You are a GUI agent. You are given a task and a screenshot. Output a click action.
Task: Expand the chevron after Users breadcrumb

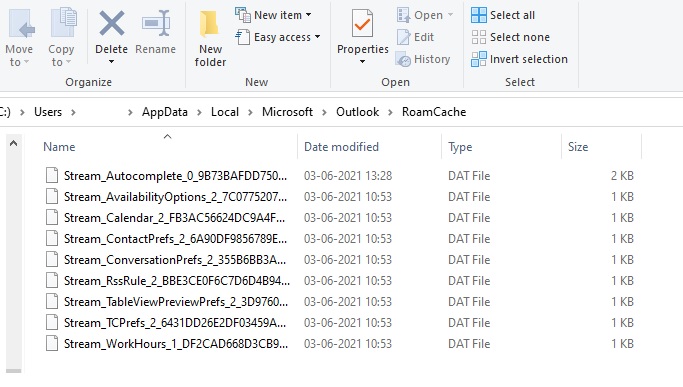(x=73, y=112)
